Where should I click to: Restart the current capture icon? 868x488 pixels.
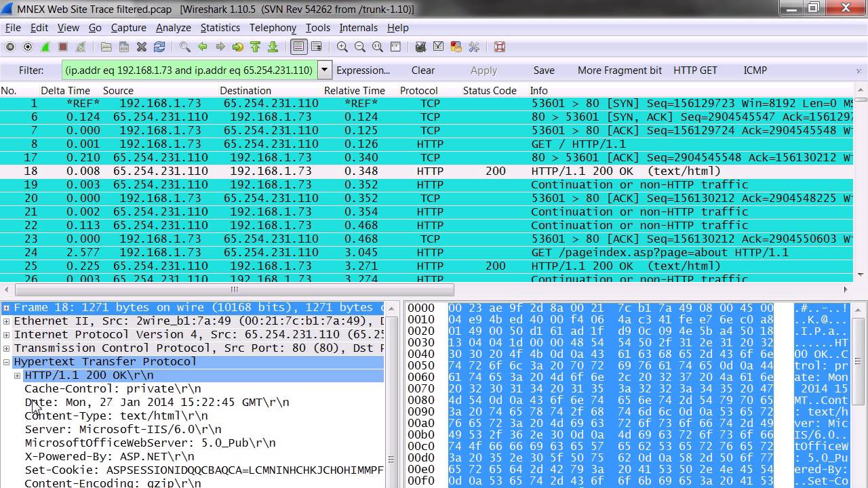(81, 47)
